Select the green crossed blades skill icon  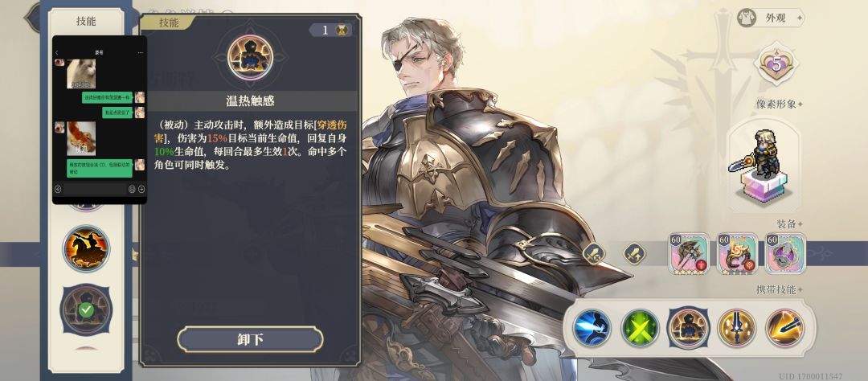[x=640, y=328]
